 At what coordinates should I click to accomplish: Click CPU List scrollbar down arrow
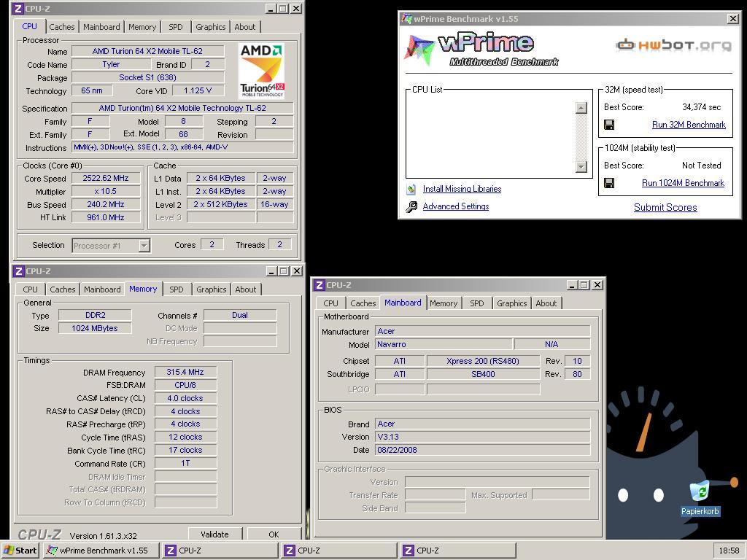pos(581,167)
